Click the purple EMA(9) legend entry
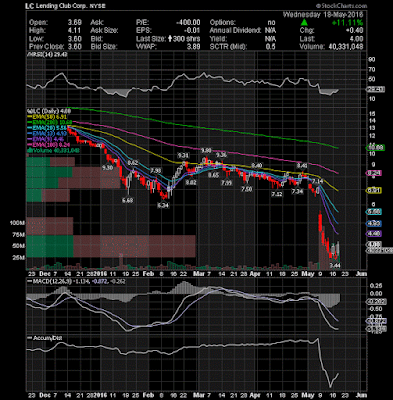 coord(46,139)
